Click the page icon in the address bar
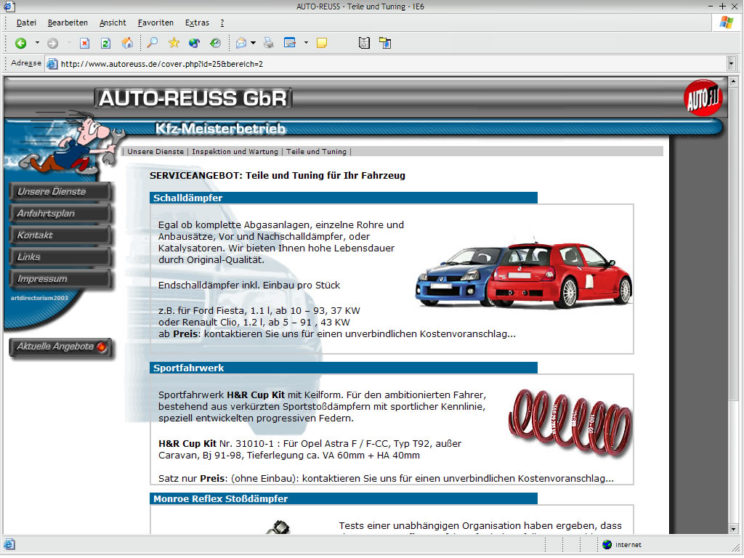The height and width of the screenshot is (558, 744). coord(52,64)
